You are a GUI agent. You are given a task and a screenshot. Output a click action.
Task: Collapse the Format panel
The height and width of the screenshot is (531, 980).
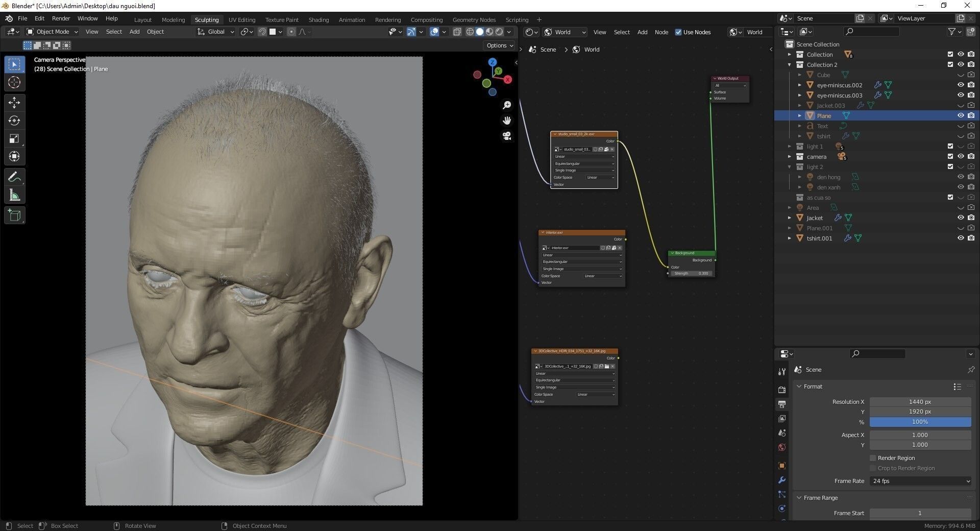[x=799, y=387]
